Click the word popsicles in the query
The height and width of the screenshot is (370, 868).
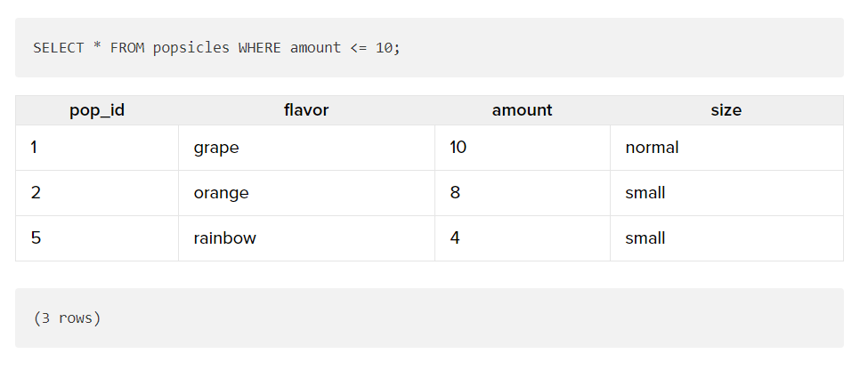(x=191, y=48)
